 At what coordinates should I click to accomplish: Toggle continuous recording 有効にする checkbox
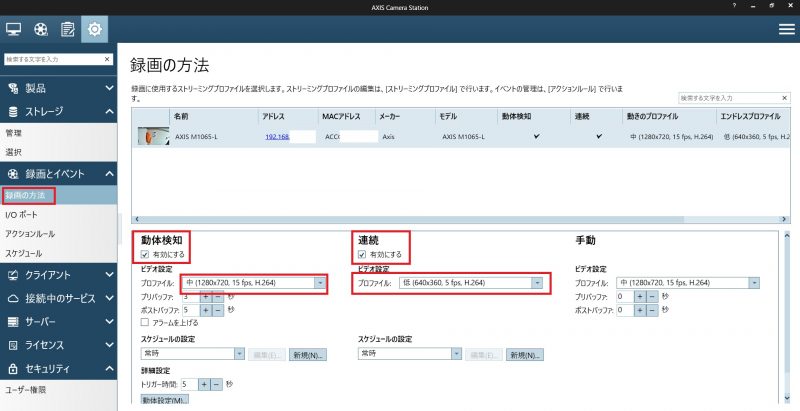pyautogui.click(x=362, y=254)
